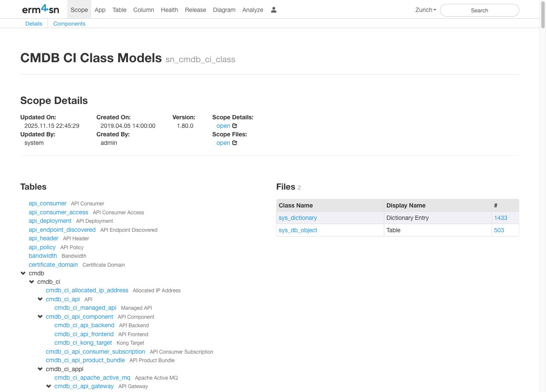This screenshot has width=546, height=392.
Task: Collapse the cmdb_ci_api_gateway chevron
Action: tap(49, 386)
